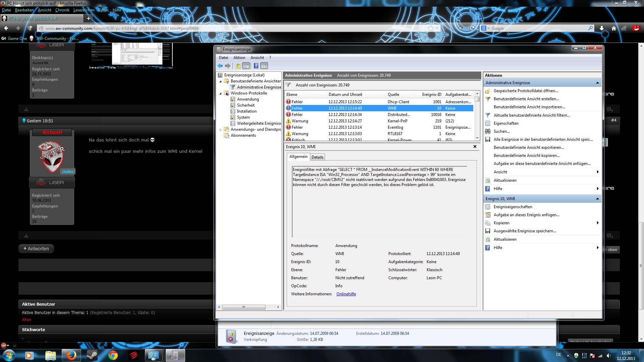Click the Antworten button in the forum
Image resolution: width=644 pixels, height=362 pixels.
click(x=36, y=249)
